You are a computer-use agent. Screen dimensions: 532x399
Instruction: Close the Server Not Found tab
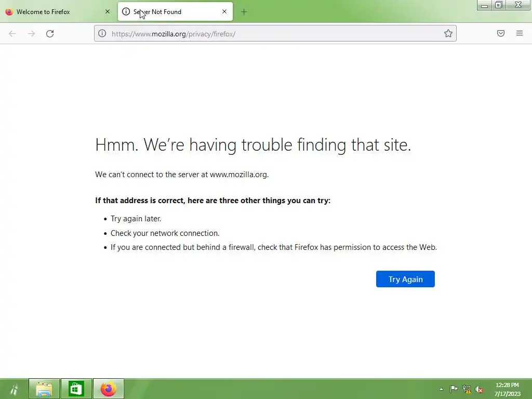click(x=224, y=11)
